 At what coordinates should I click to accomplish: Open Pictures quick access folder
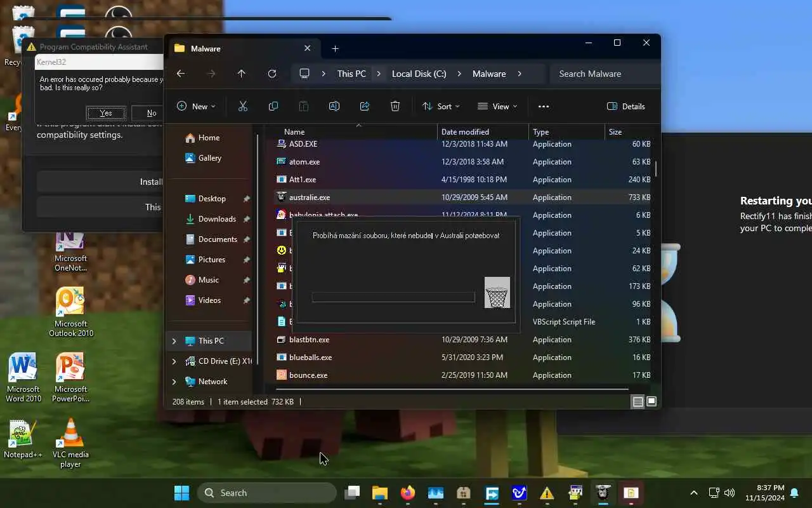click(x=212, y=260)
